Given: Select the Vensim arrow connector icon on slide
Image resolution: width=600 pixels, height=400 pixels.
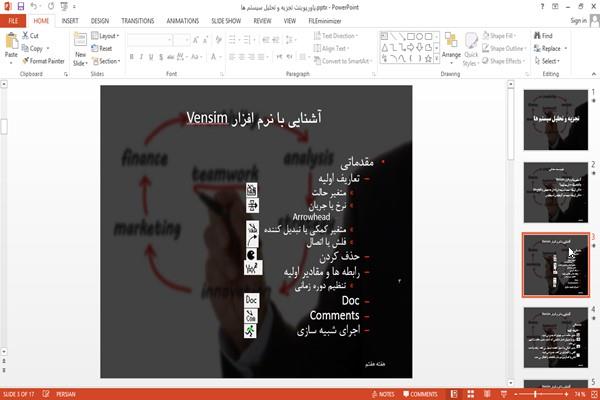Looking at the screenshot, I should [253, 241].
